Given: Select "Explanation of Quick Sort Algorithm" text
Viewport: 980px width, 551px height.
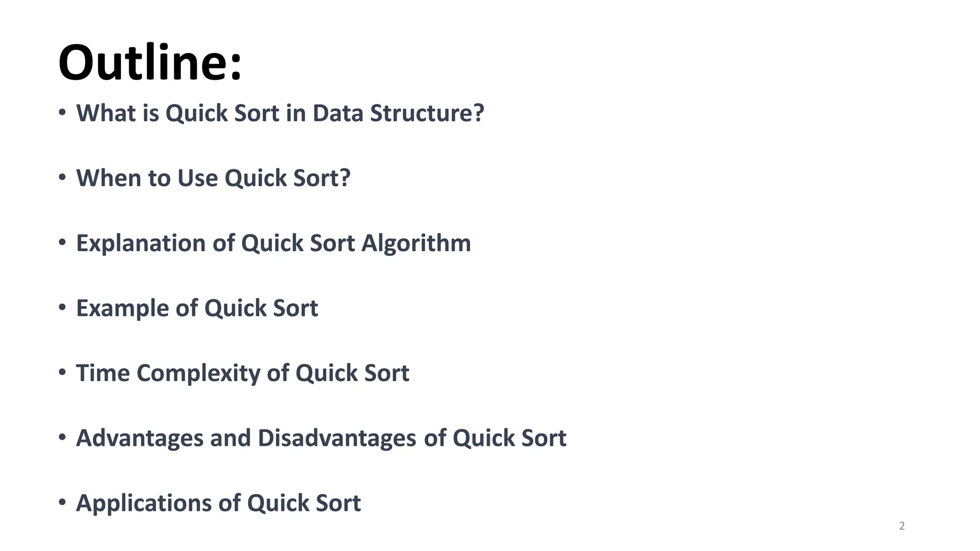Looking at the screenshot, I should 273,243.
